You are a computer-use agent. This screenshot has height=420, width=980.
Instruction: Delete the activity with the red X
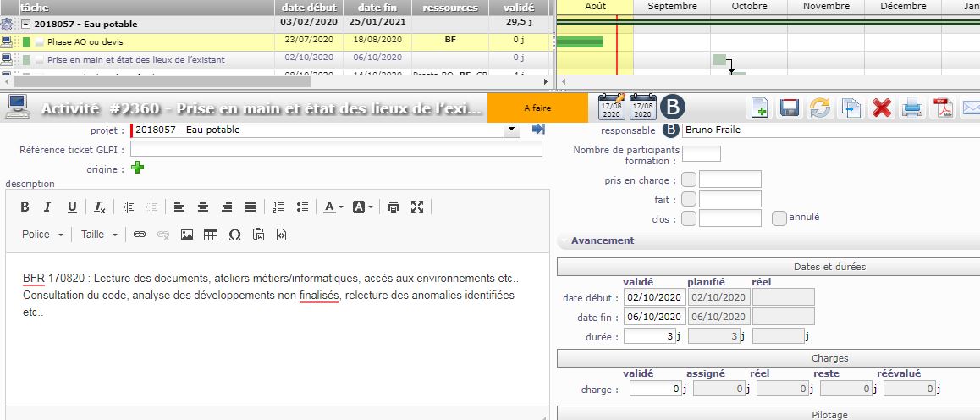(882, 108)
